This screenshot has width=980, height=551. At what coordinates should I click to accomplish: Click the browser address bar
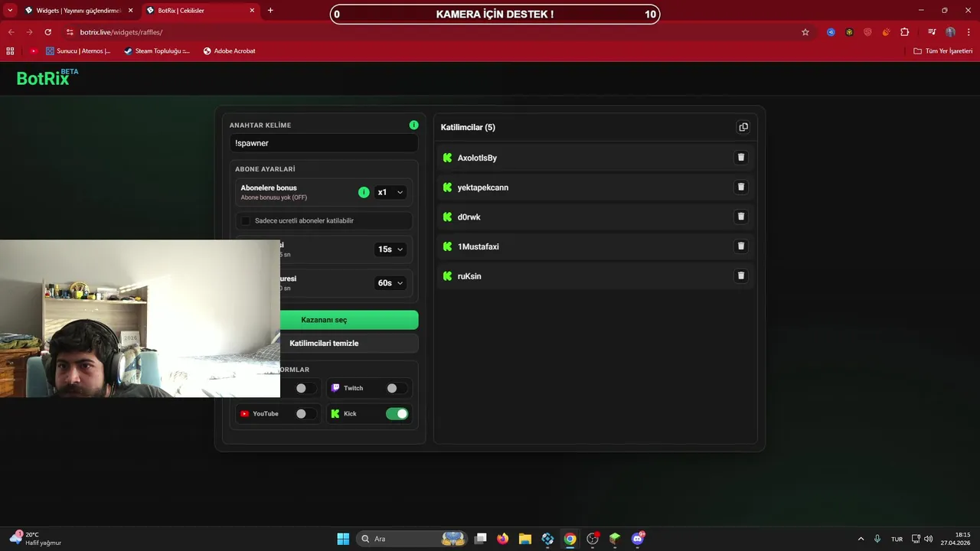[x=438, y=32]
